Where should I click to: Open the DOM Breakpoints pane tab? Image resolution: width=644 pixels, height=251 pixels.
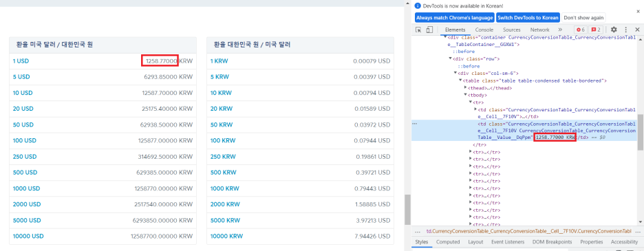(552, 242)
